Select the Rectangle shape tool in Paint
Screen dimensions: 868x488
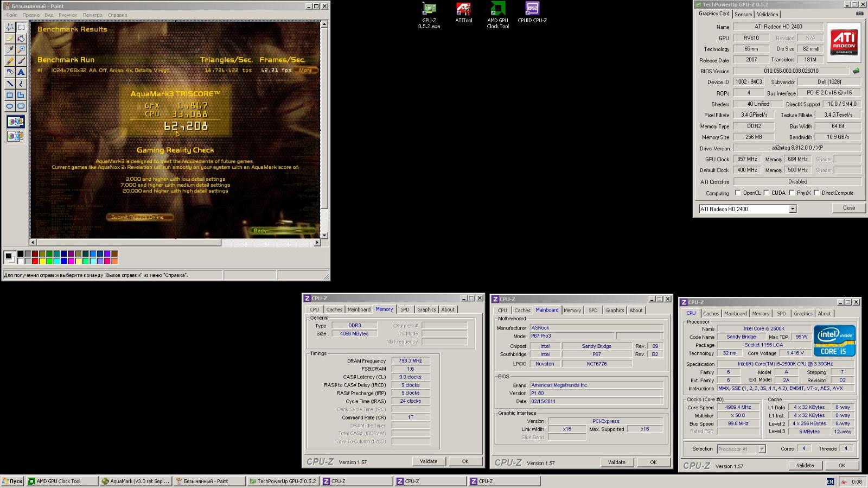click(x=10, y=95)
